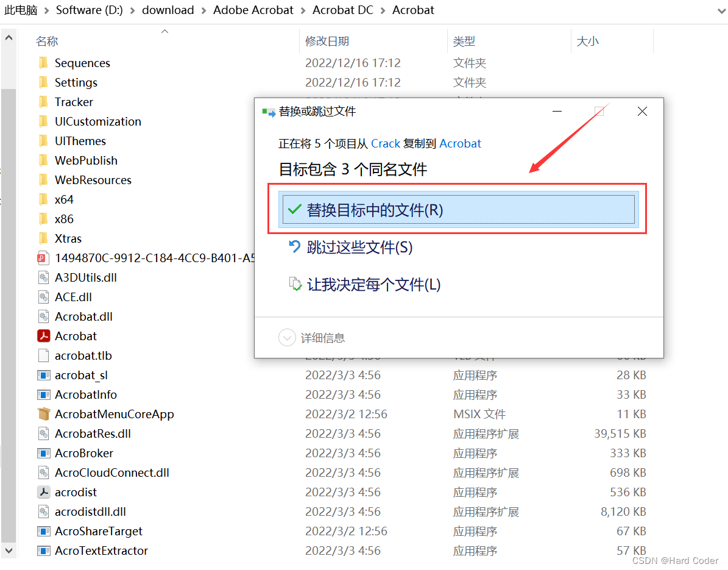Click scroll-up arrow of left scrollbar
Image resolution: width=728 pixels, height=570 pixels.
(x=9, y=38)
